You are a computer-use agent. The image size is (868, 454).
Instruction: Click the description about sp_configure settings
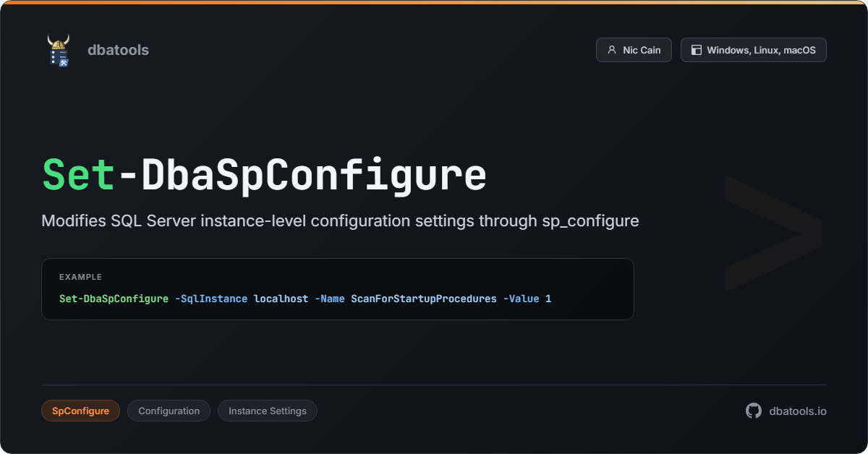[340, 221]
